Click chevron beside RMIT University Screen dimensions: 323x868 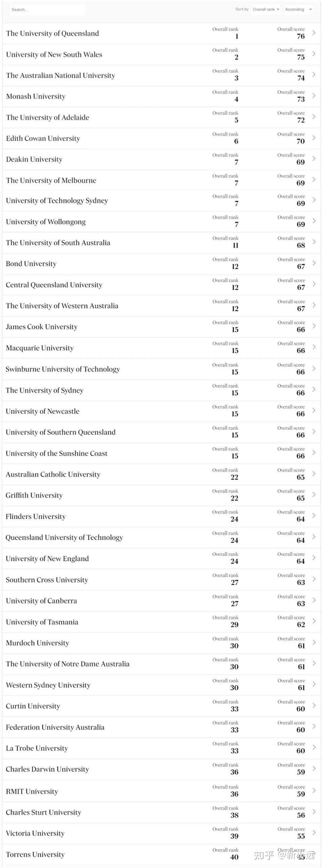pos(314,790)
